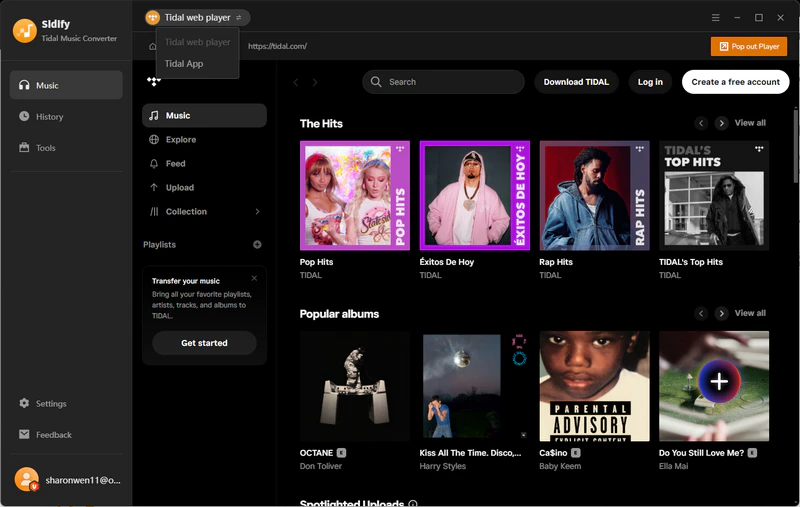This screenshot has height=507, width=800.
Task: Click View all for The Hits
Action: 750,123
